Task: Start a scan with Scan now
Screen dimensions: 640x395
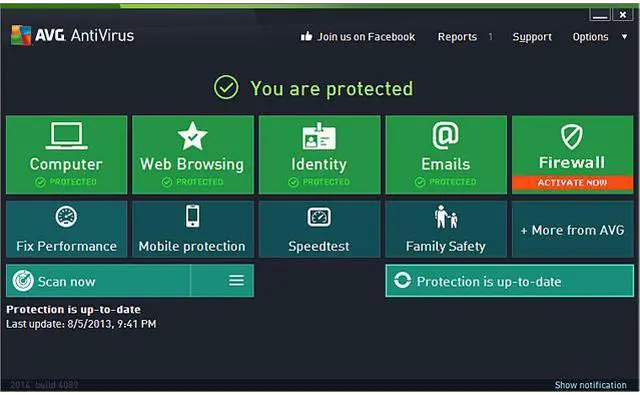Action: [98, 281]
